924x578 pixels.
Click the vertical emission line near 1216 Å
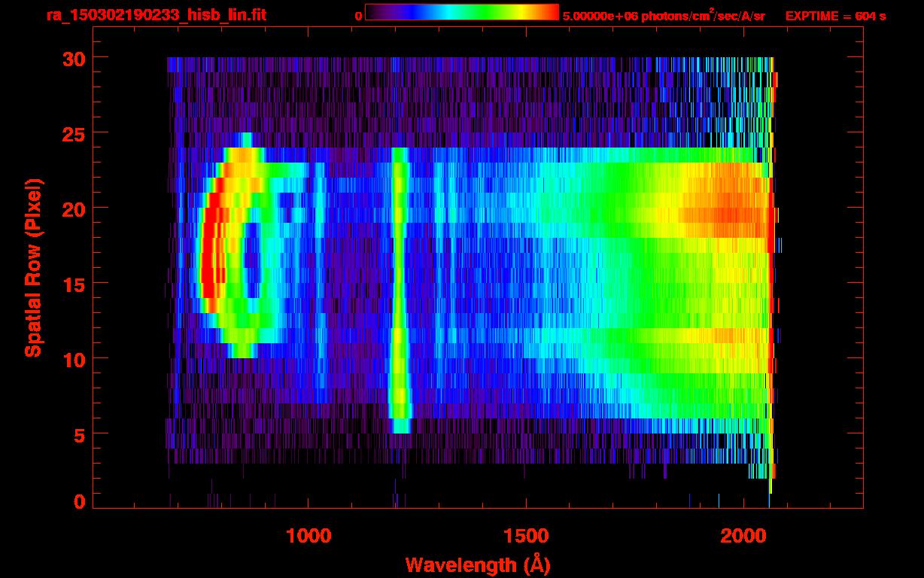[x=400, y=290]
